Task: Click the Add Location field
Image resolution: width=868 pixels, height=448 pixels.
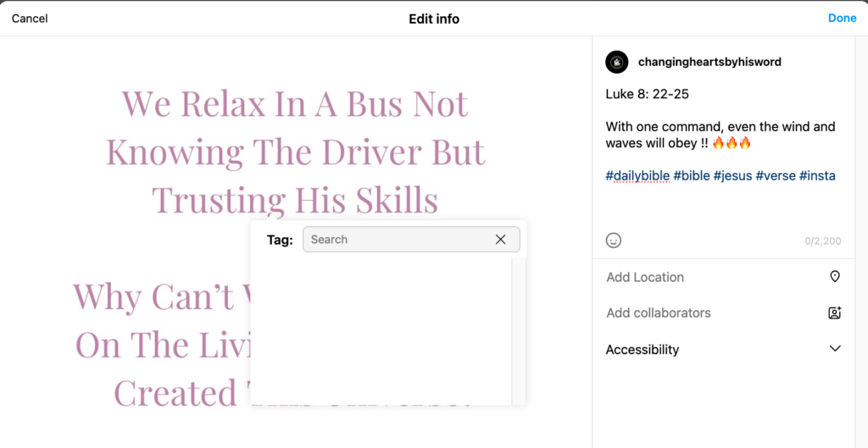Action: pos(645,277)
